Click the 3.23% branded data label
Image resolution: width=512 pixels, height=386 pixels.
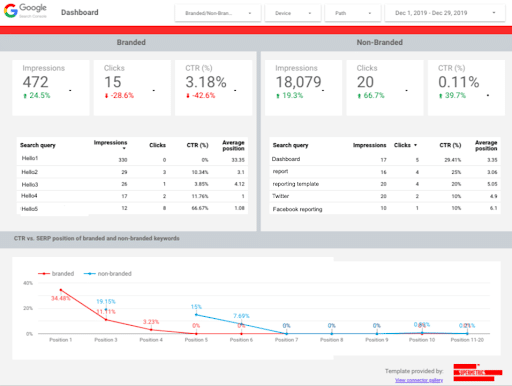tap(151, 322)
